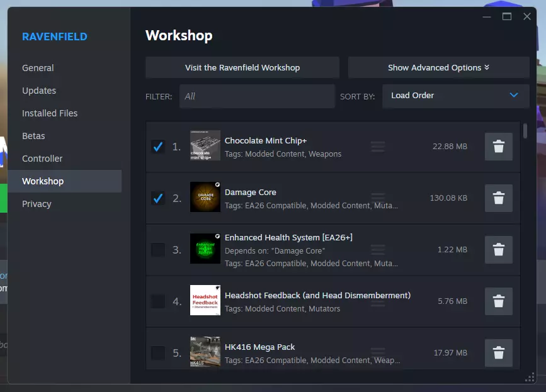Open the Privacy section
The width and height of the screenshot is (546, 392).
37,204
